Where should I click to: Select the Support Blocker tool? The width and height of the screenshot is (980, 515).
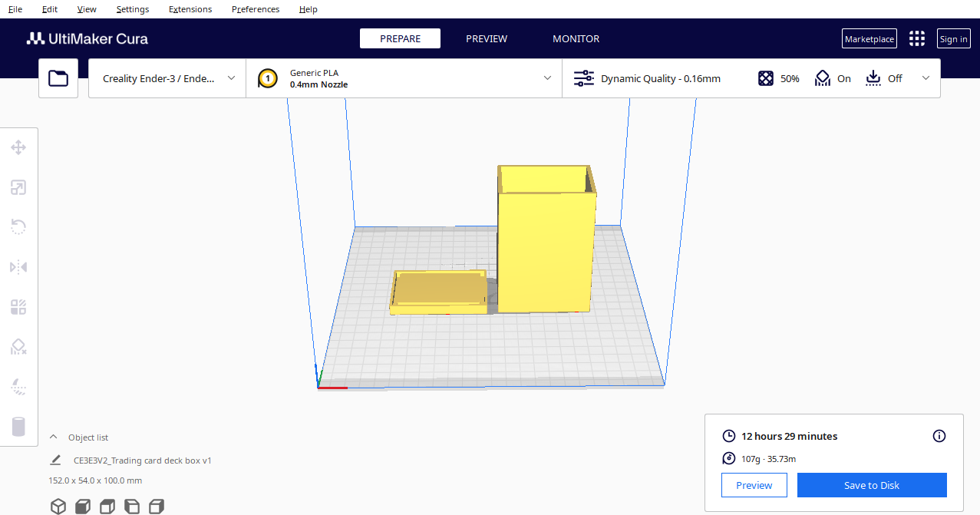coord(18,347)
